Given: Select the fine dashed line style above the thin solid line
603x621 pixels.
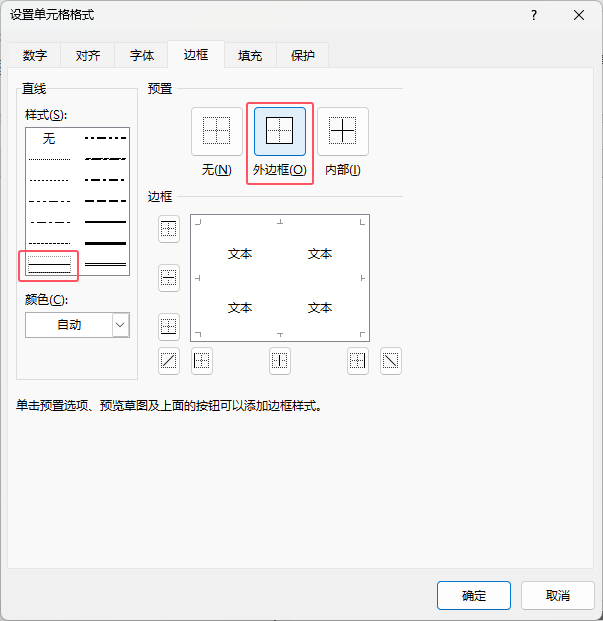Looking at the screenshot, I should tap(49, 243).
